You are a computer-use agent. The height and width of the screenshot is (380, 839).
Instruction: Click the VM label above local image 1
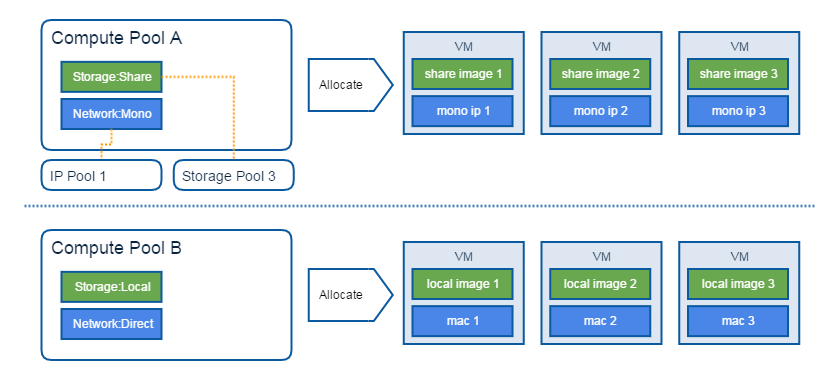coord(463,257)
